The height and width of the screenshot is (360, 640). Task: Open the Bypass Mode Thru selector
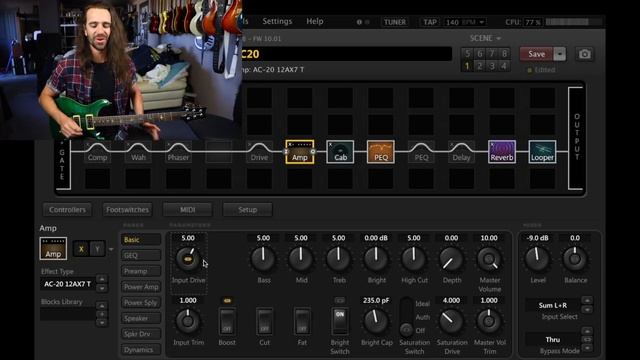tap(553, 340)
